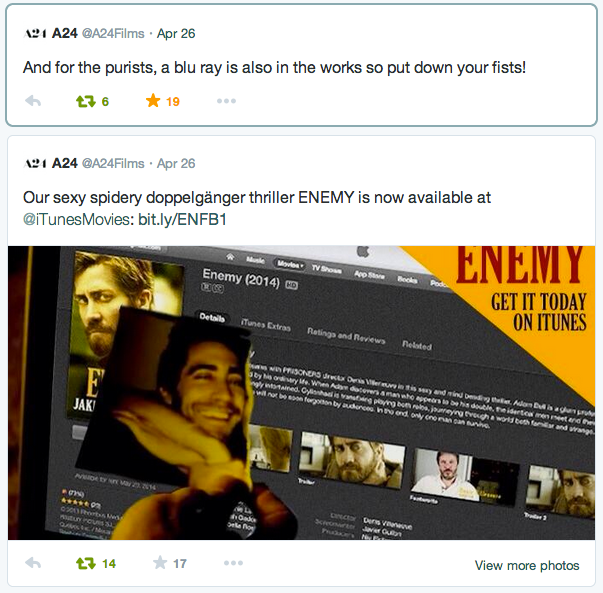Open the bit.ly/ENFB1 link
The image size is (603, 593).
pos(182,219)
